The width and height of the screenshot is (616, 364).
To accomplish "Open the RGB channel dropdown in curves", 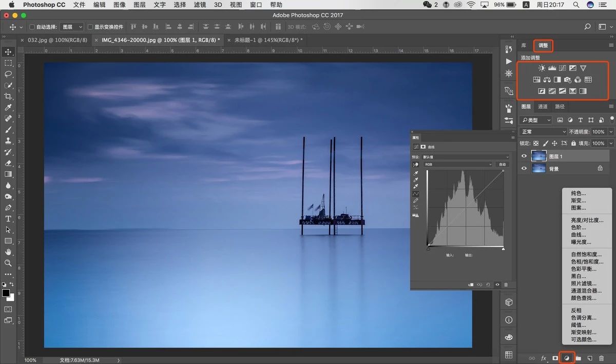I will 458,165.
